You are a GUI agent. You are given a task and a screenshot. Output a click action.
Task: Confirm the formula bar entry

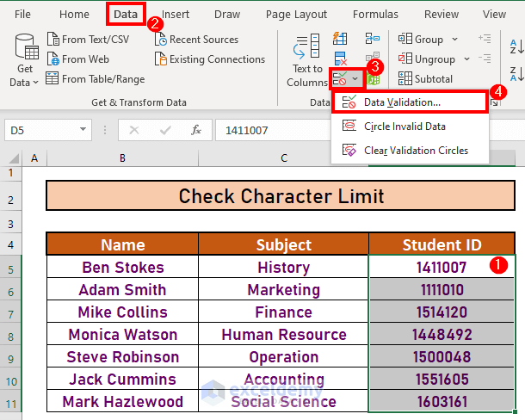coord(165,130)
